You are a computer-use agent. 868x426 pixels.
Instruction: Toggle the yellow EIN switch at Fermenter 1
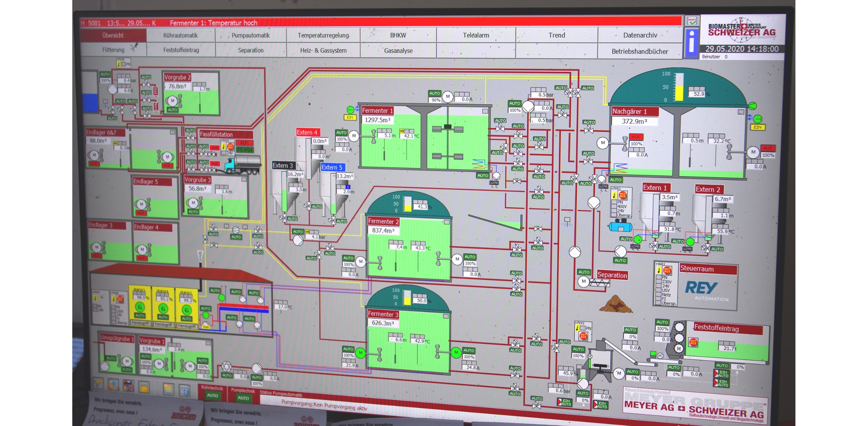[x=350, y=118]
